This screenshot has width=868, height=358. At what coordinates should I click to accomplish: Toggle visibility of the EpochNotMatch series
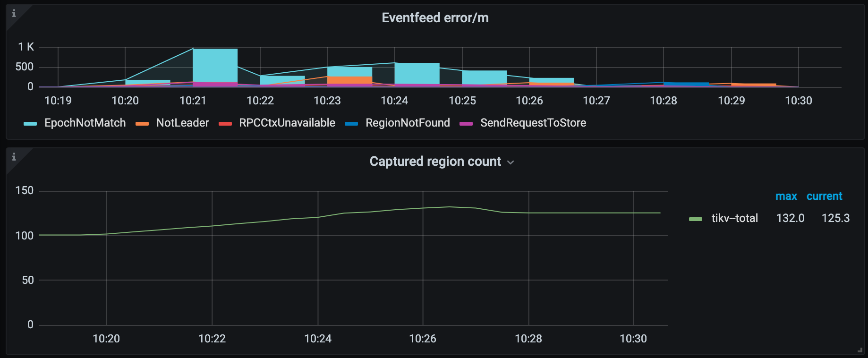click(85, 123)
